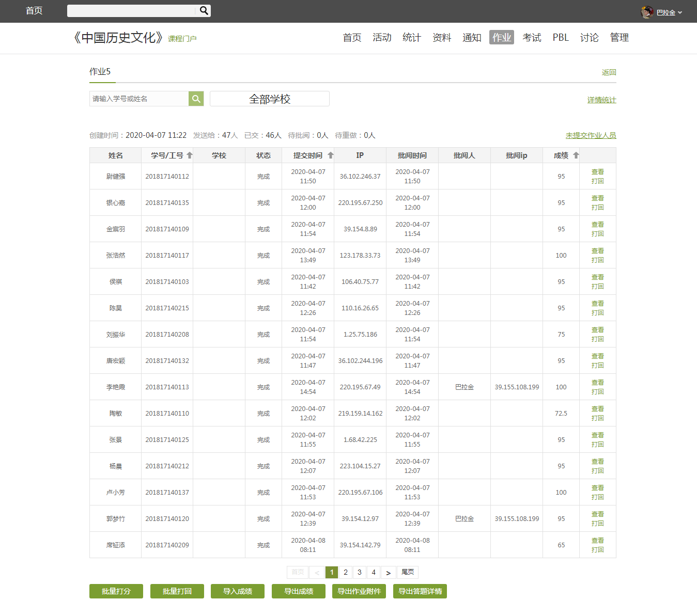Click 查看 for student 尉健强
This screenshot has width=697, height=616.
pyautogui.click(x=597, y=171)
